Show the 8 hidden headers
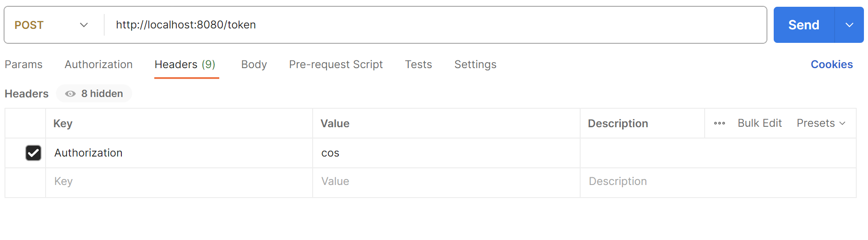This screenshot has width=868, height=240. tap(94, 93)
